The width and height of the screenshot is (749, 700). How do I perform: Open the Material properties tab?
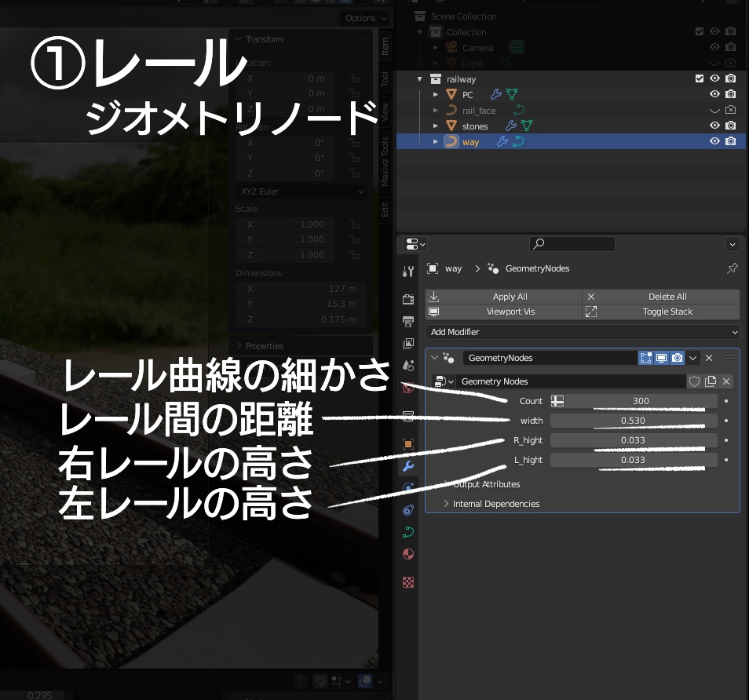point(407,553)
